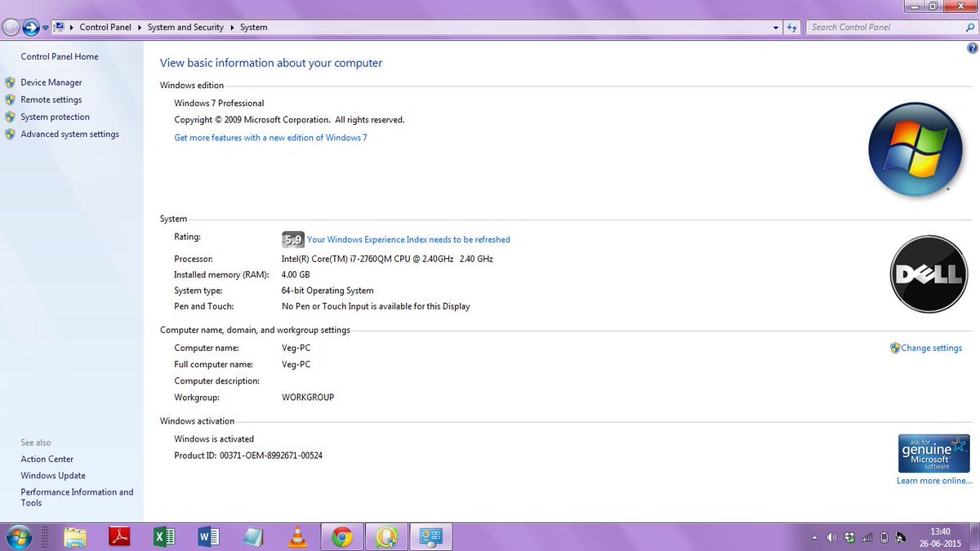Expand the arrow after Control Panel breadcrumb
Screen dimensions: 980x551
click(x=140, y=27)
